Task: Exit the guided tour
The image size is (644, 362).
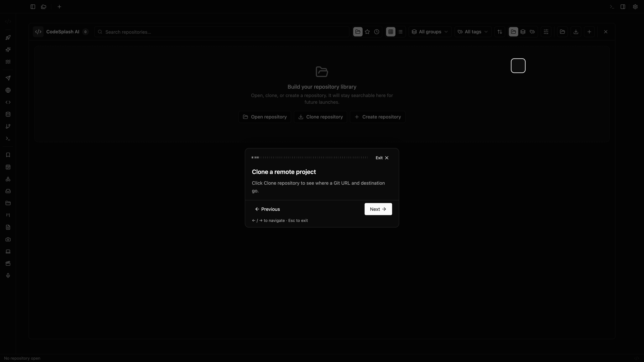Action: (x=382, y=158)
